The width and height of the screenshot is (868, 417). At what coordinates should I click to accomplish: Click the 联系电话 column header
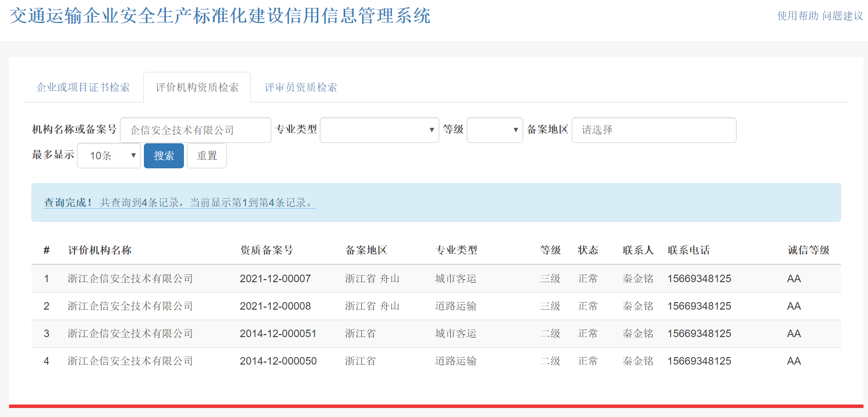click(689, 250)
